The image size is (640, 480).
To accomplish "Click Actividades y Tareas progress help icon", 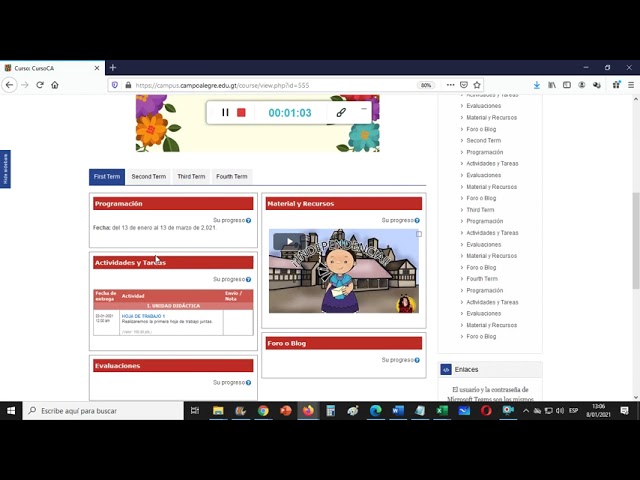I will (249, 280).
